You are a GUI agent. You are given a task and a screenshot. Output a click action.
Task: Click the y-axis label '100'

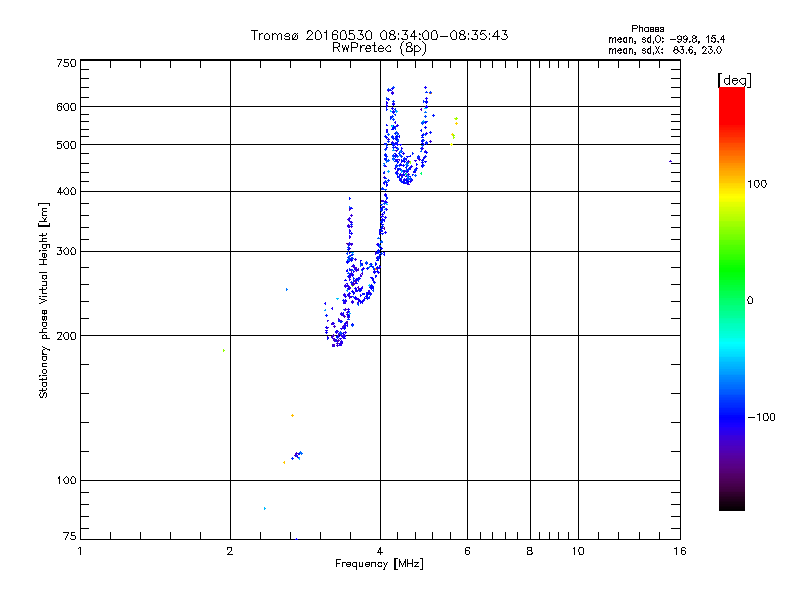click(66, 481)
